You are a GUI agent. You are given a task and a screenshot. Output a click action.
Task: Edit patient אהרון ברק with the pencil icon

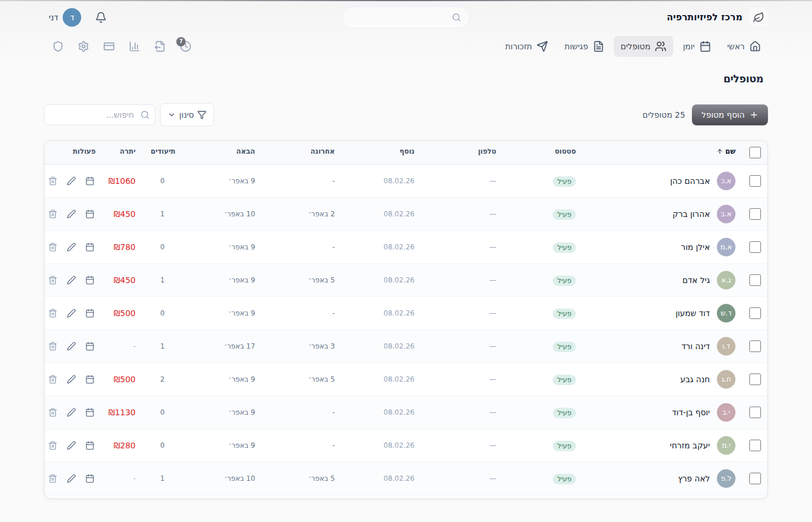[x=71, y=214]
